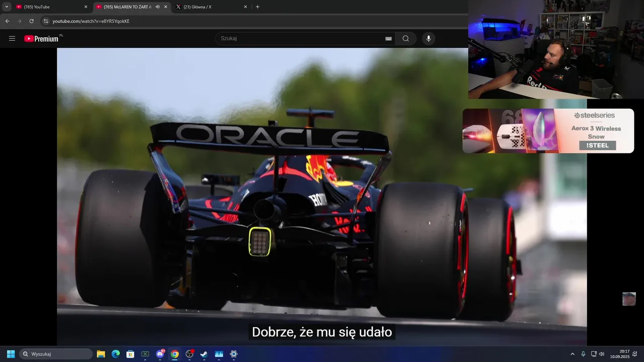Open Steam from the taskbar
The width and height of the screenshot is (644, 362).
(x=204, y=354)
